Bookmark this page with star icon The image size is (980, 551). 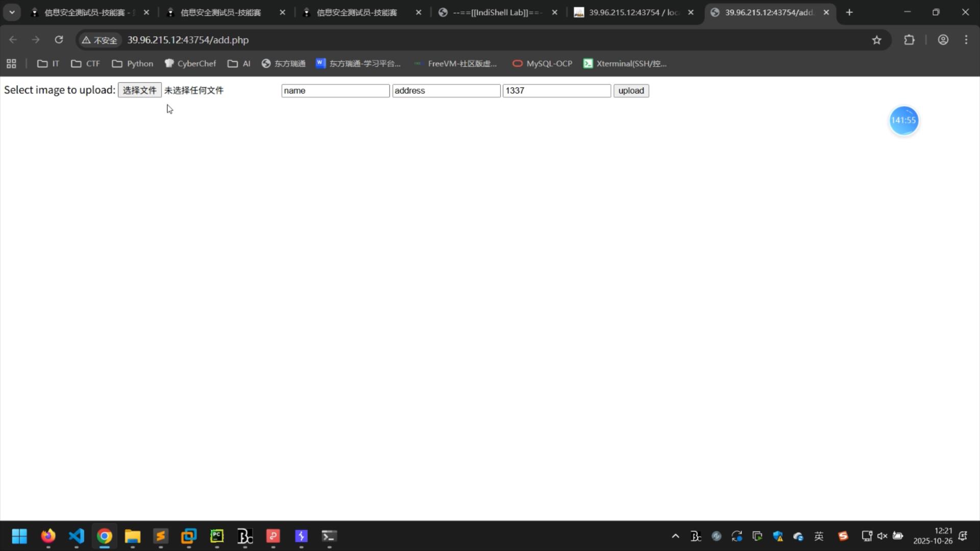coord(876,40)
